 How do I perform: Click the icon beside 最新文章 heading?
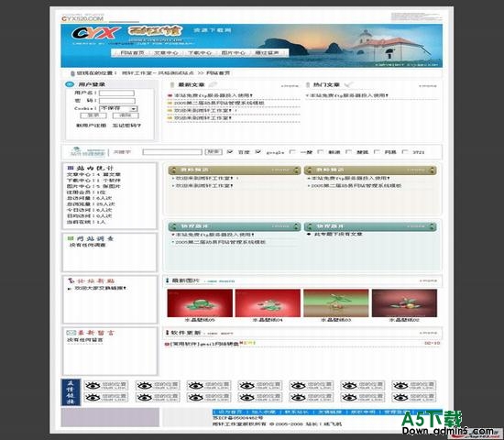coord(172,85)
